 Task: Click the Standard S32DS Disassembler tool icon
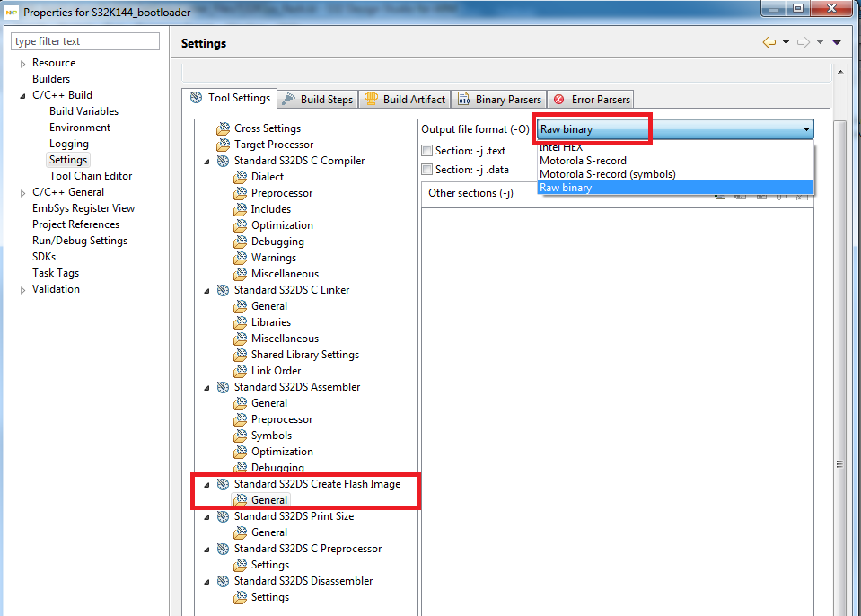223,581
